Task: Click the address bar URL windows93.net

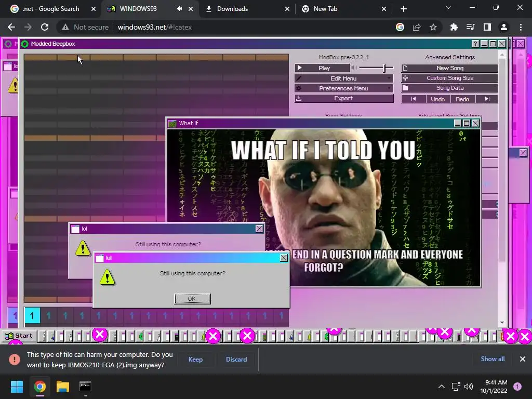Action: pyautogui.click(x=155, y=27)
